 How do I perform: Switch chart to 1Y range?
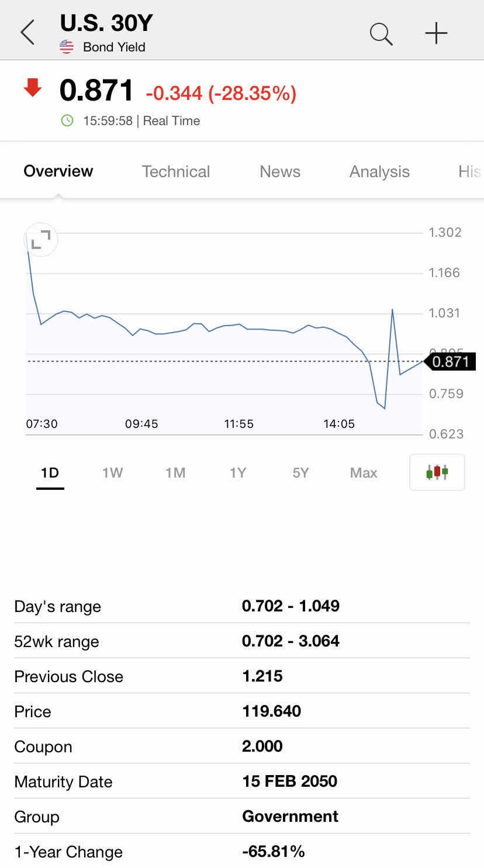pyautogui.click(x=238, y=472)
